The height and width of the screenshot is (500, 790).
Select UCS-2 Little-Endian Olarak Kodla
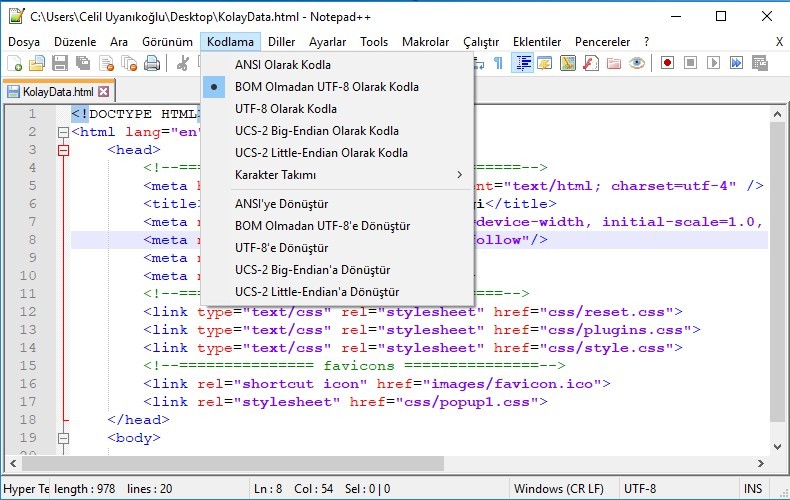pyautogui.click(x=337, y=153)
